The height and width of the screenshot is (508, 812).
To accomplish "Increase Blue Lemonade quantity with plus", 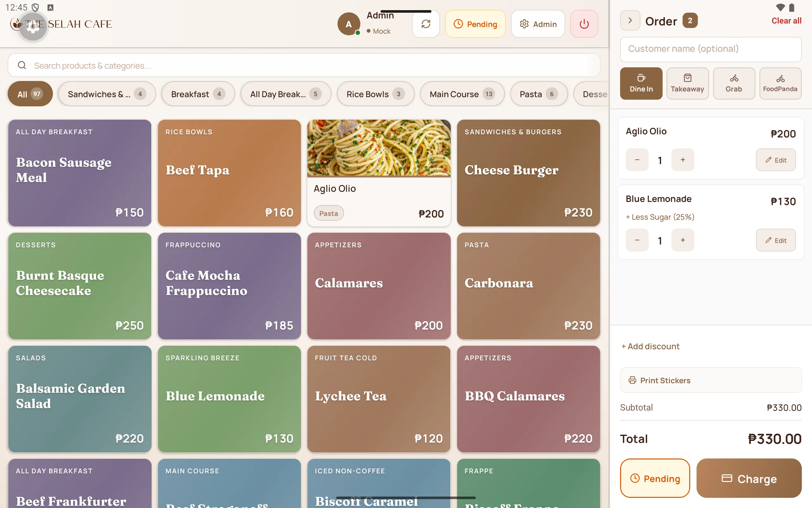I will coord(683,240).
